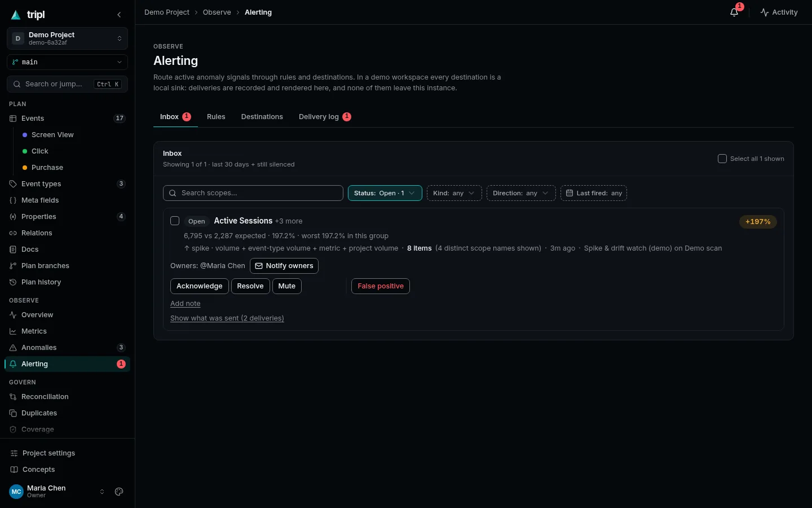Open the Direction: any filter
Image resolution: width=812 pixels, height=508 pixels.
pyautogui.click(x=521, y=193)
